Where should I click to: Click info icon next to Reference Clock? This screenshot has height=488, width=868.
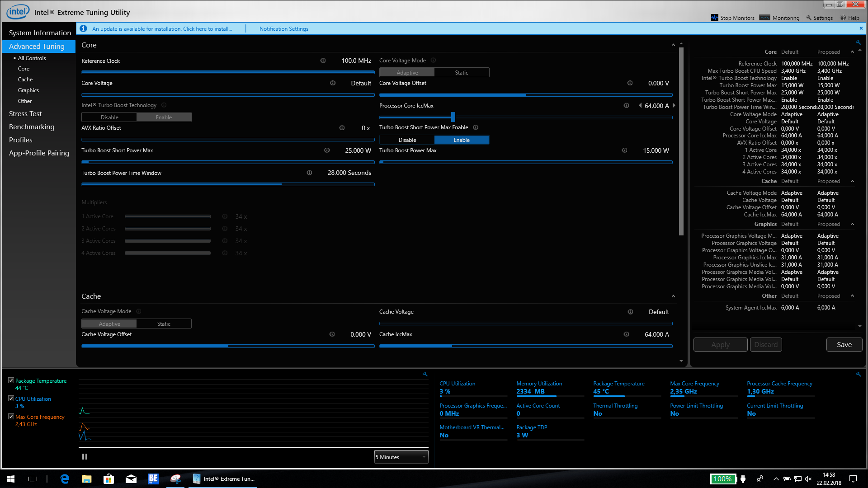323,61
